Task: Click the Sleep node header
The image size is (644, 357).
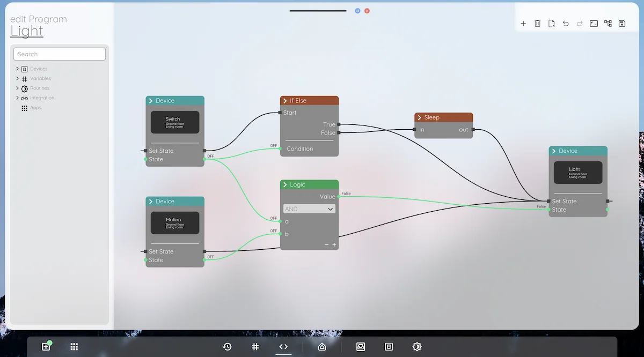Action: (x=443, y=117)
